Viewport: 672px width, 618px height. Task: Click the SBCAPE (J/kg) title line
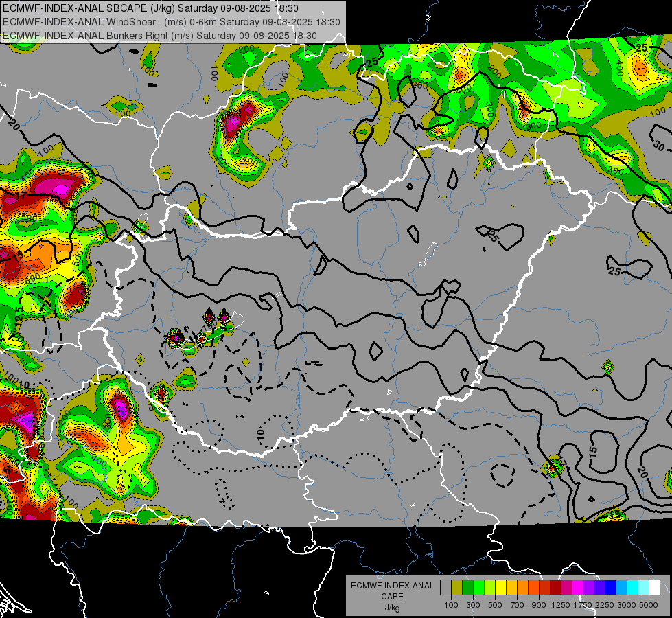pyautogui.click(x=150, y=8)
